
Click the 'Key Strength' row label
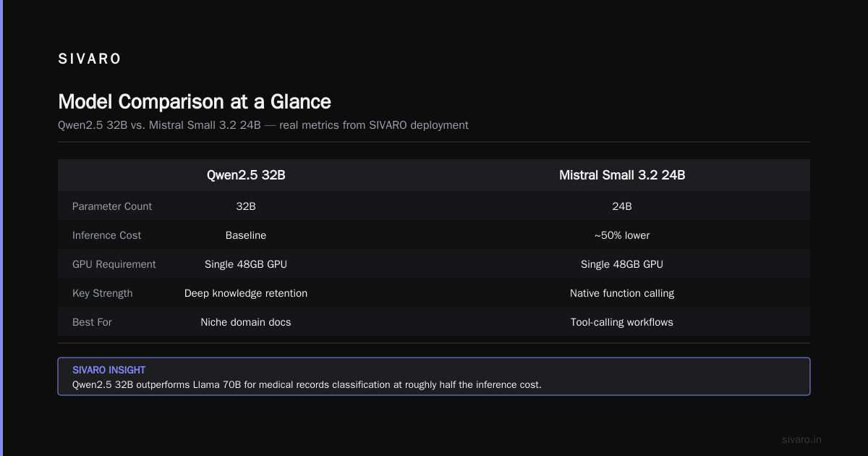point(103,293)
